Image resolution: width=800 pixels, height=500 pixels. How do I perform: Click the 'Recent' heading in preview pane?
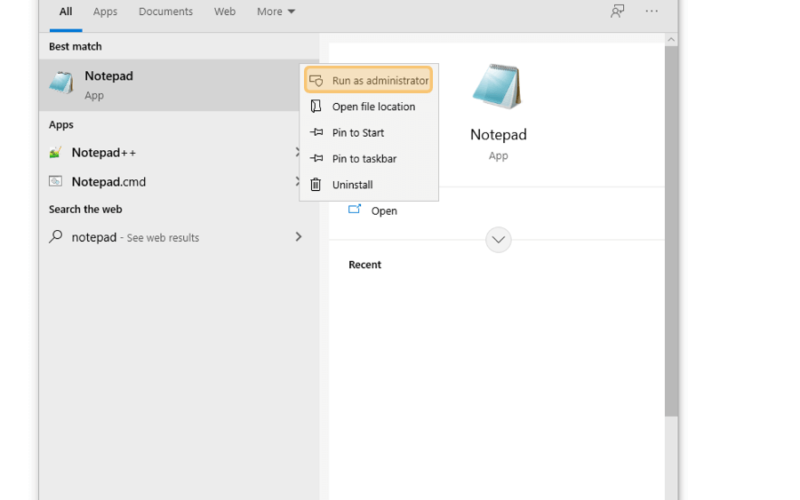[x=365, y=264]
